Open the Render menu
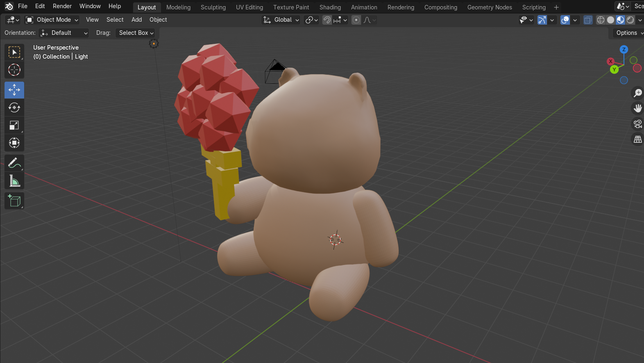This screenshot has height=363, width=644. (x=62, y=6)
